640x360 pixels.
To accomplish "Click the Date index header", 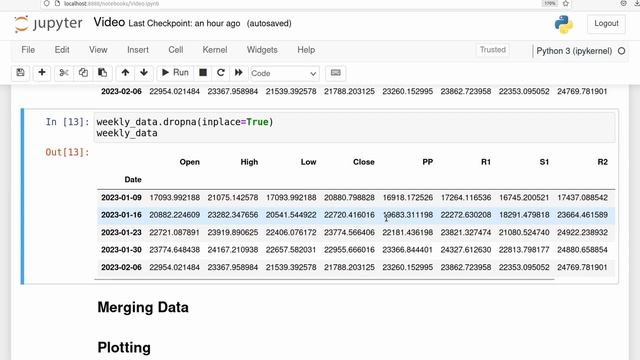I will [133, 180].
